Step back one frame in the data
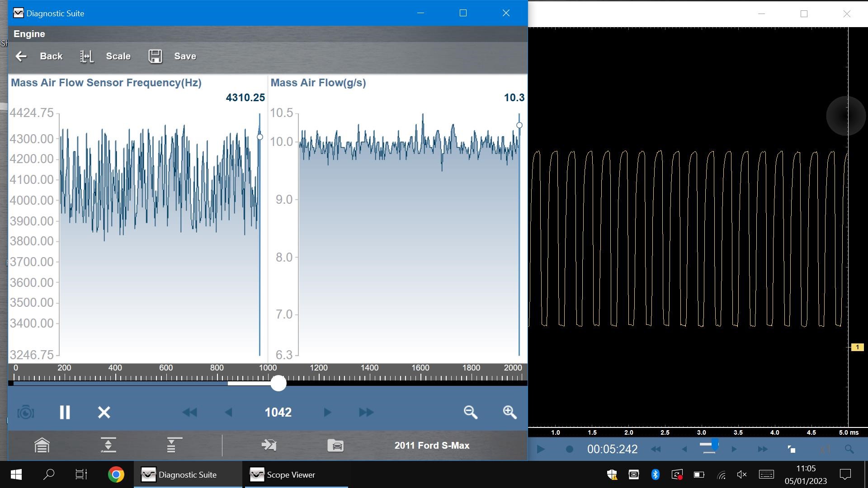 (x=228, y=412)
